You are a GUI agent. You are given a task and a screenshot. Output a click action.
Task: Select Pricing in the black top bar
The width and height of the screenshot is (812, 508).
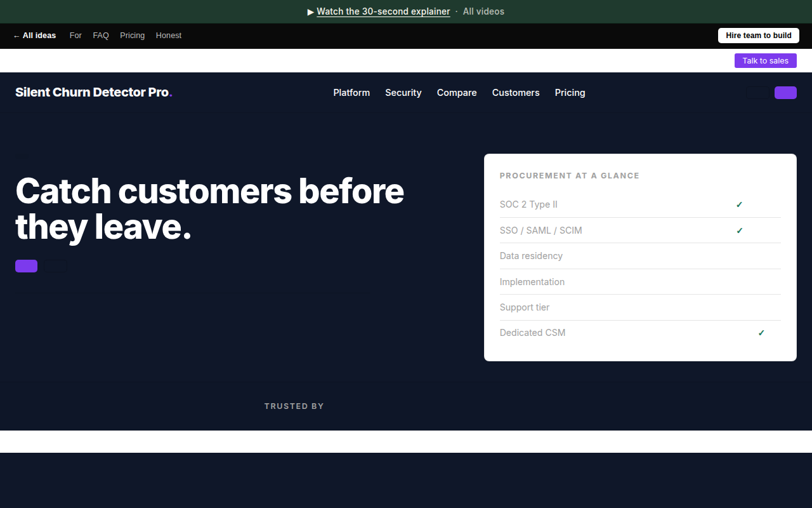click(x=132, y=36)
